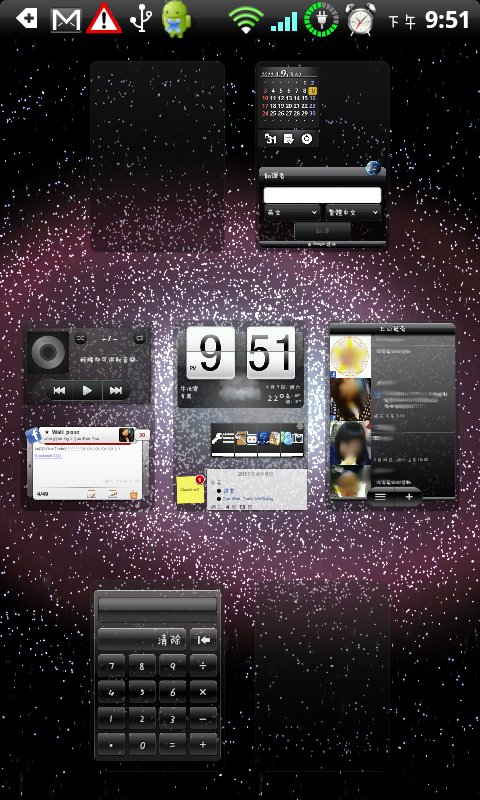Toggle shuffle in the music widget
This screenshot has height=800, width=480.
click(81, 337)
